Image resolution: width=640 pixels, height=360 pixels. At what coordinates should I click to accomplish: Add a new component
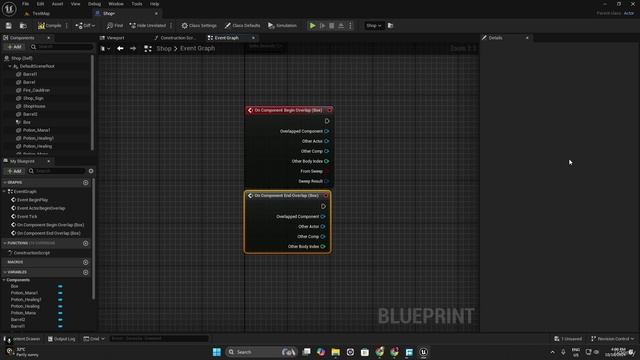click(x=14, y=47)
